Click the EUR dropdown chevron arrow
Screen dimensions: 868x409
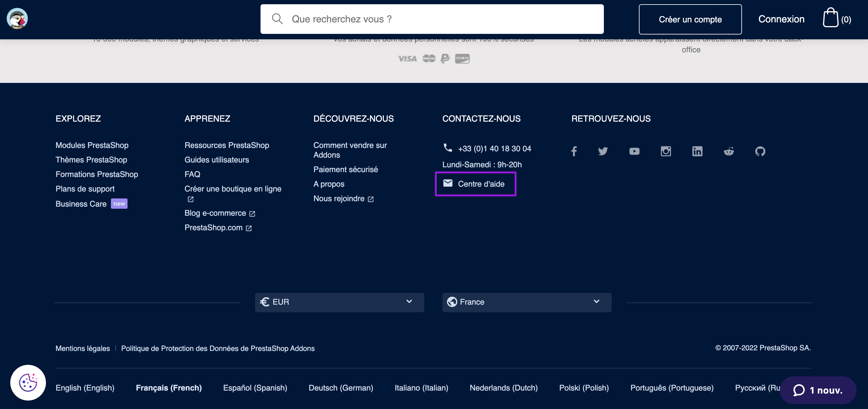point(409,301)
